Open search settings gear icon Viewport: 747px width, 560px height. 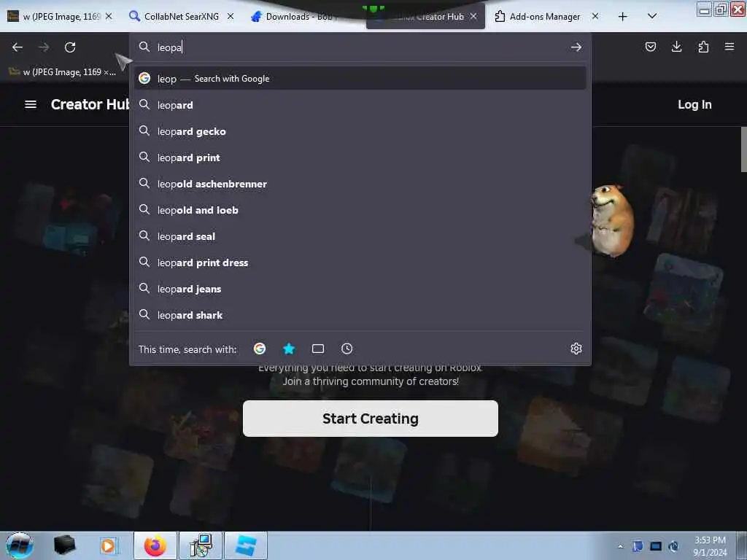tap(576, 349)
